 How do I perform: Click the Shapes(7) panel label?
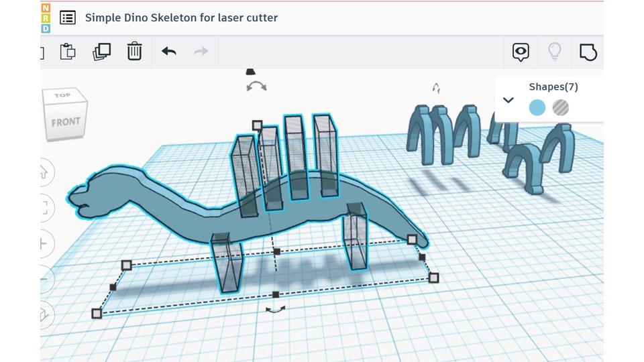[x=553, y=86]
